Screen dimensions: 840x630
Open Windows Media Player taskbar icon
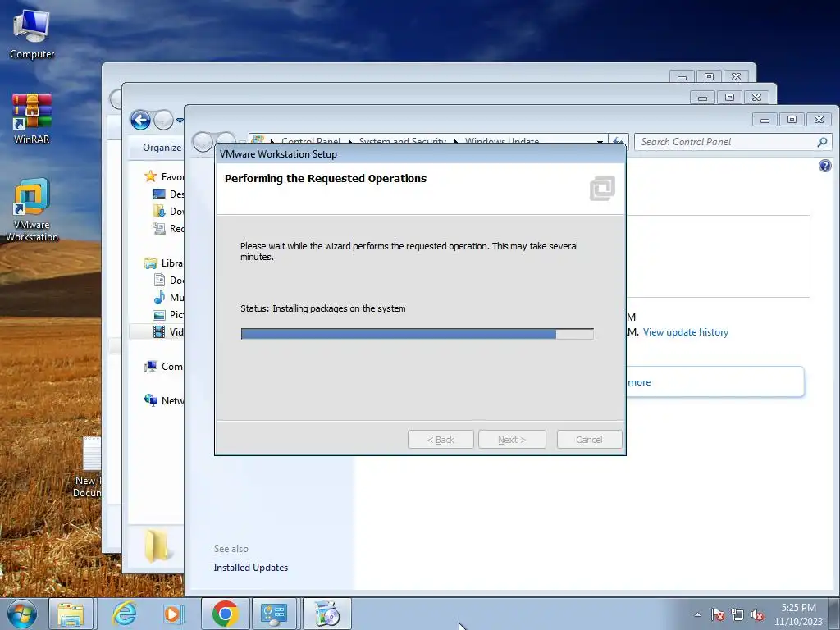pos(172,614)
